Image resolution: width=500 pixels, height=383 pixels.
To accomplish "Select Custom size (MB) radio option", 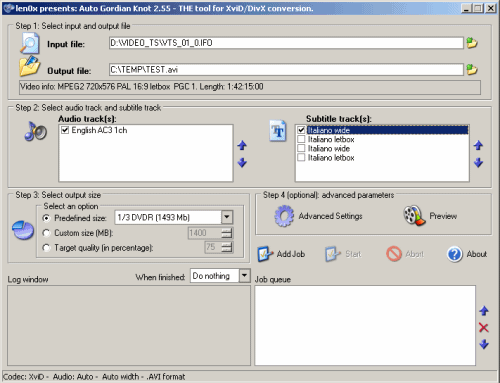I will 46,233.
